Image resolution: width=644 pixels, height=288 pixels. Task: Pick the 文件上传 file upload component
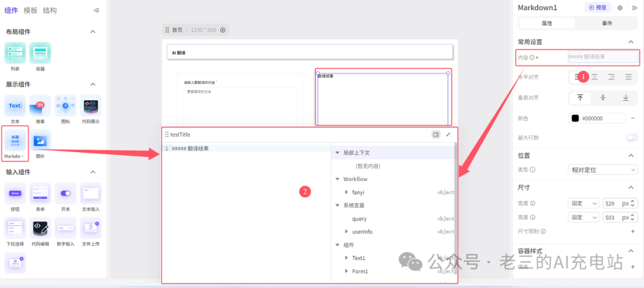[x=91, y=228]
